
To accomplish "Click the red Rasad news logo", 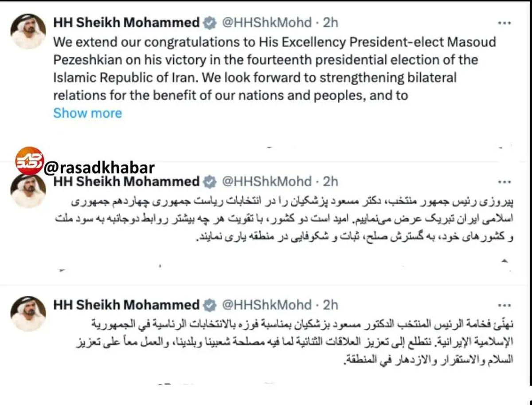I will [x=30, y=161].
